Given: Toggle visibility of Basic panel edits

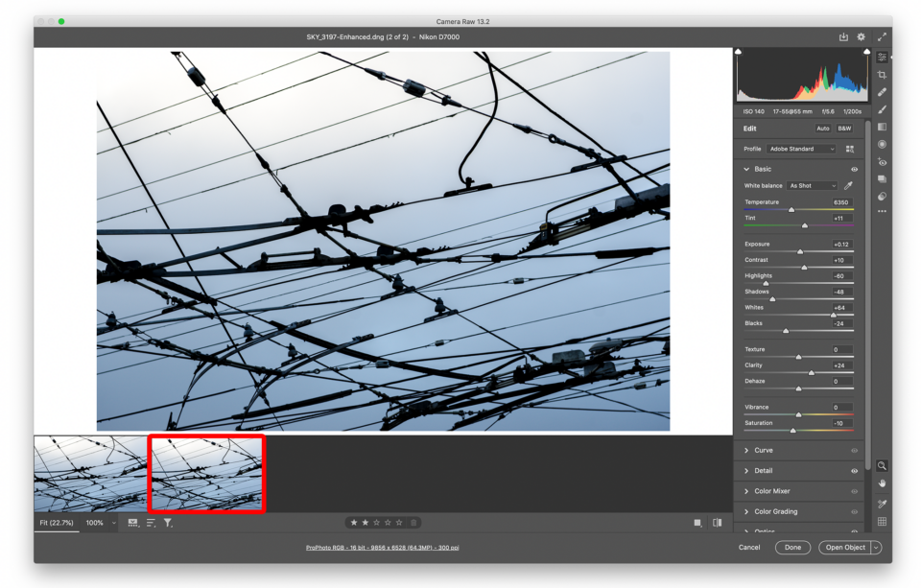Looking at the screenshot, I should coord(854,169).
